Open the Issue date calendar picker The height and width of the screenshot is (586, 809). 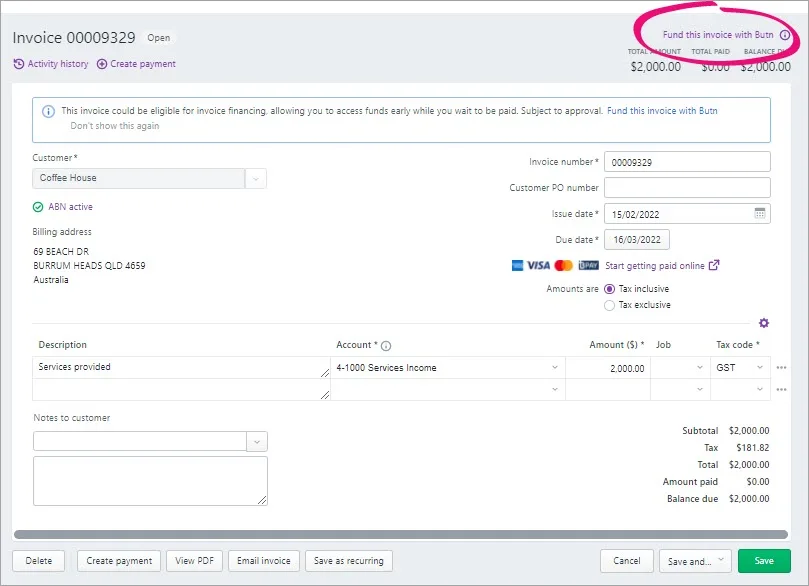(760, 213)
